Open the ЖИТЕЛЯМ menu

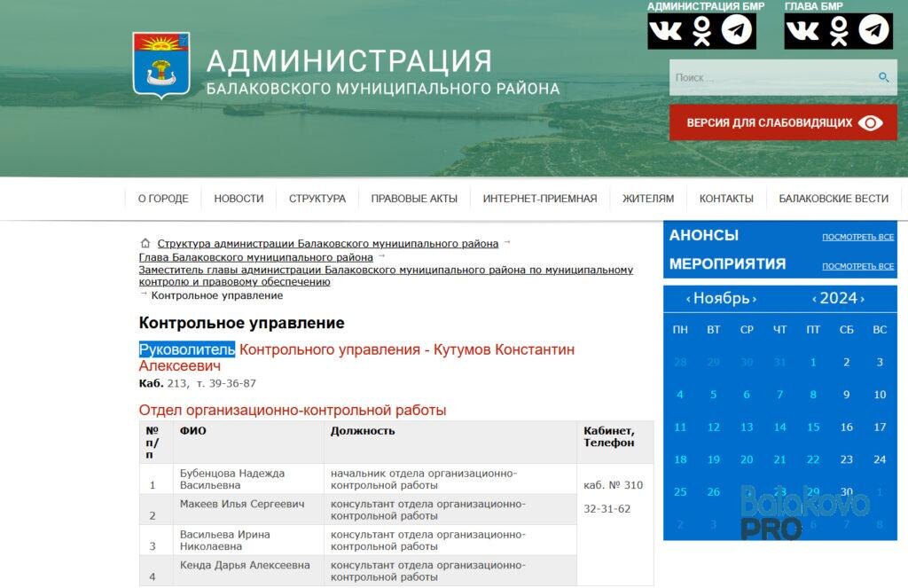click(x=648, y=199)
